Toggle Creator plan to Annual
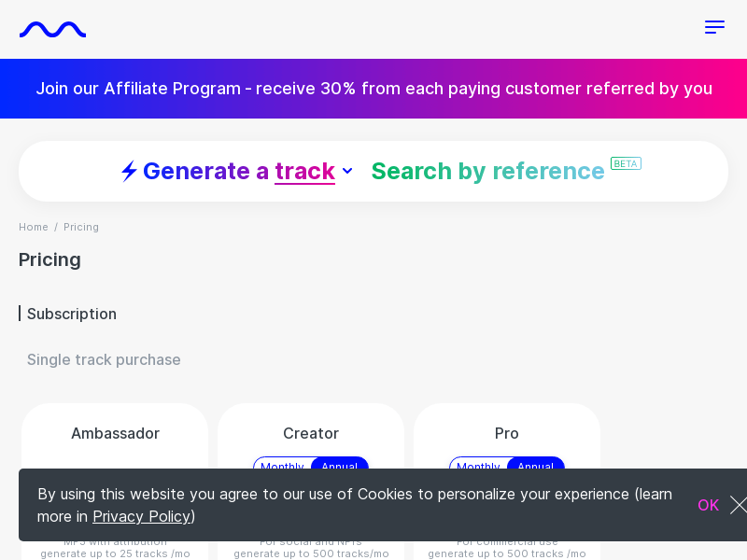Screen dimensions: 747x560 point(339,463)
